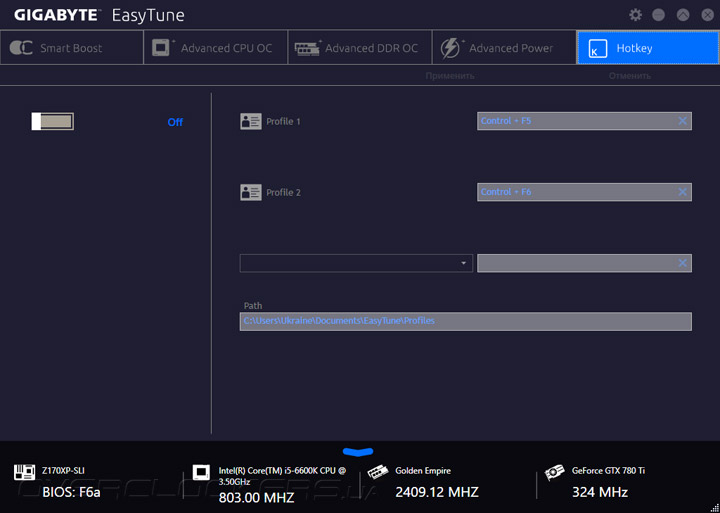Screen dimensions: 720x513
Task: Switch to the Smart Boost tab
Action: point(72,48)
